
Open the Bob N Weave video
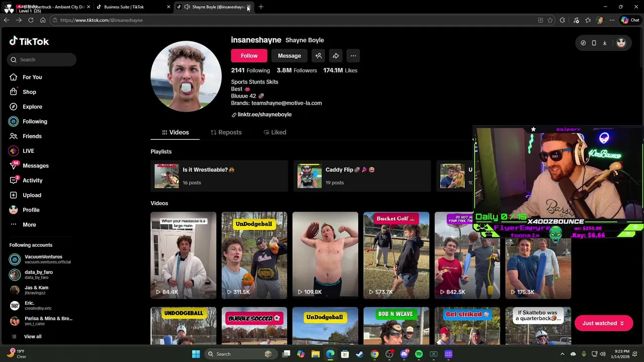coord(396,326)
